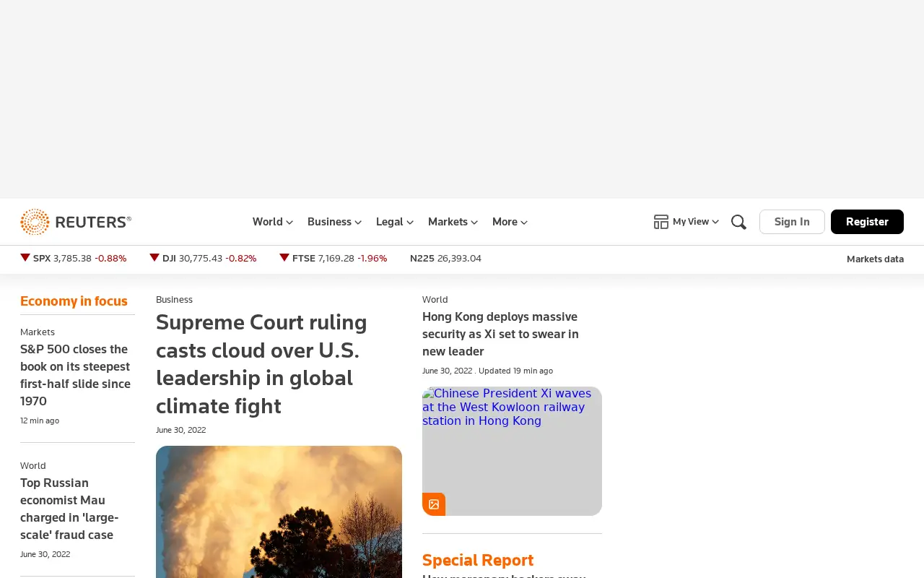Click the 'Updated 19 min ago' timestamp
This screenshot has width=924, height=578.
515,371
